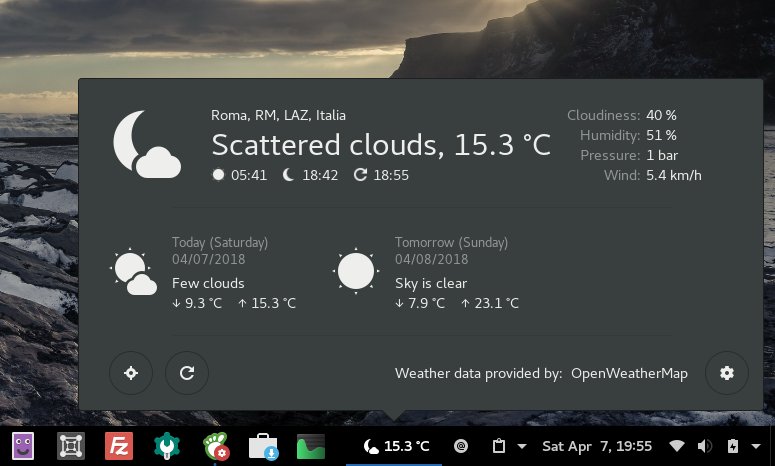This screenshot has width=775, height=466.
Task: Click the large moon and cloud icon
Action: coord(147,144)
